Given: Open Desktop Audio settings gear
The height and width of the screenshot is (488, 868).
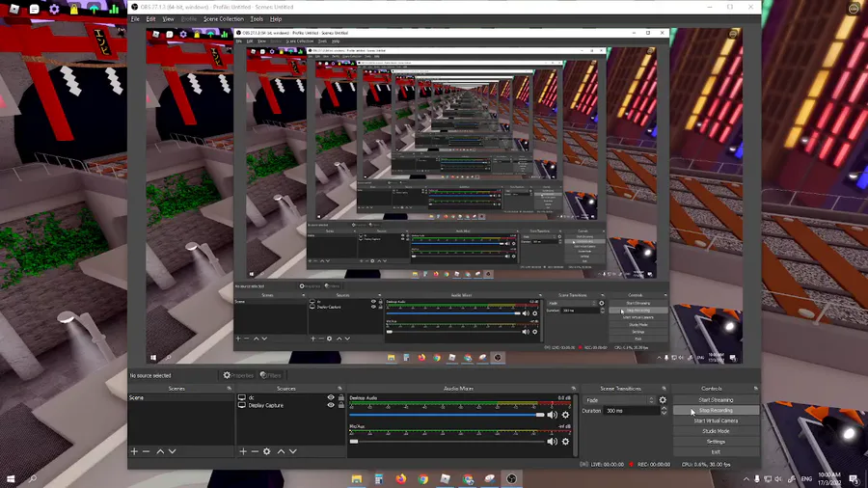Looking at the screenshot, I should (565, 415).
